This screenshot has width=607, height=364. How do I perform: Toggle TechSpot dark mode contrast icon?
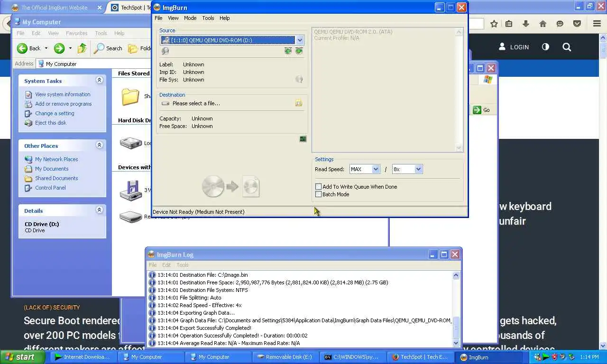(545, 47)
